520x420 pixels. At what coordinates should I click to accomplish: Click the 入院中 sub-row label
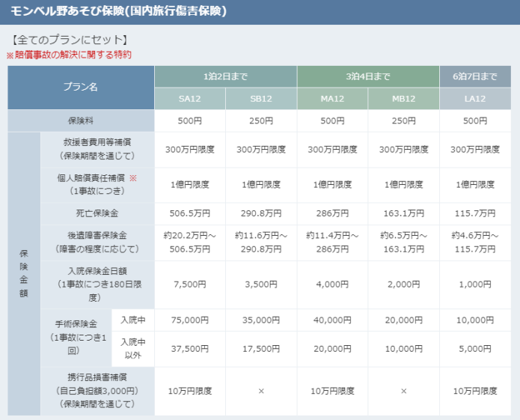[x=133, y=320]
